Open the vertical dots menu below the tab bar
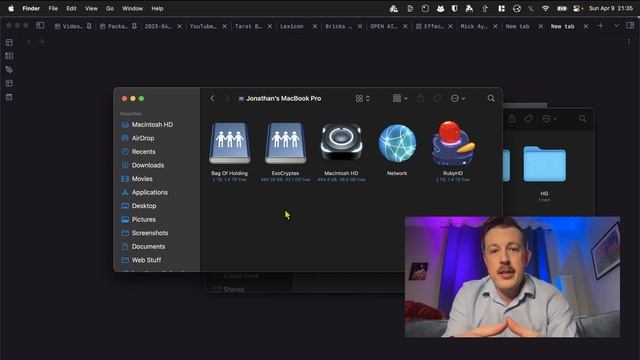This screenshot has height=360, width=640. 629,41
